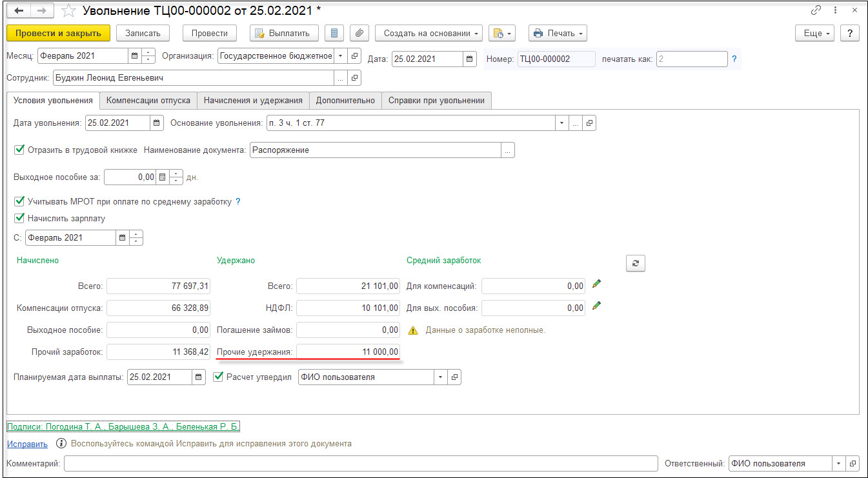Toggle Начислить зарплату checkbox
The image size is (868, 478).
pyautogui.click(x=19, y=219)
